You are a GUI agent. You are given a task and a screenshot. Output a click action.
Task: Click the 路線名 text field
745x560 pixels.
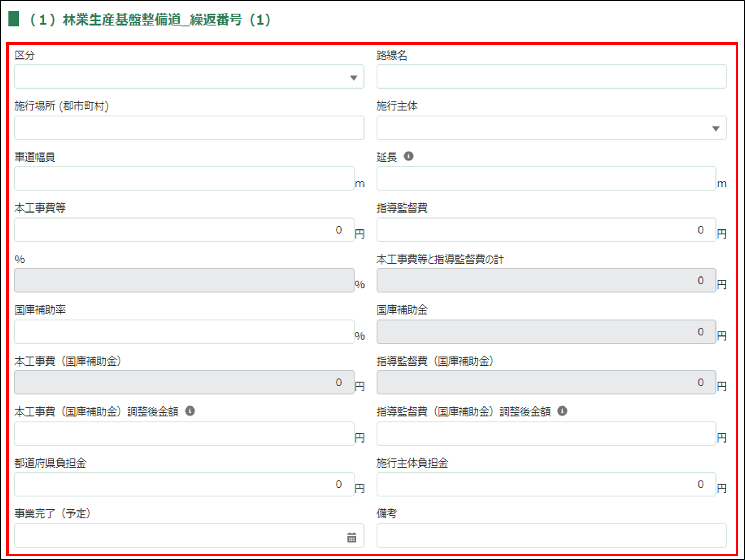click(x=551, y=77)
